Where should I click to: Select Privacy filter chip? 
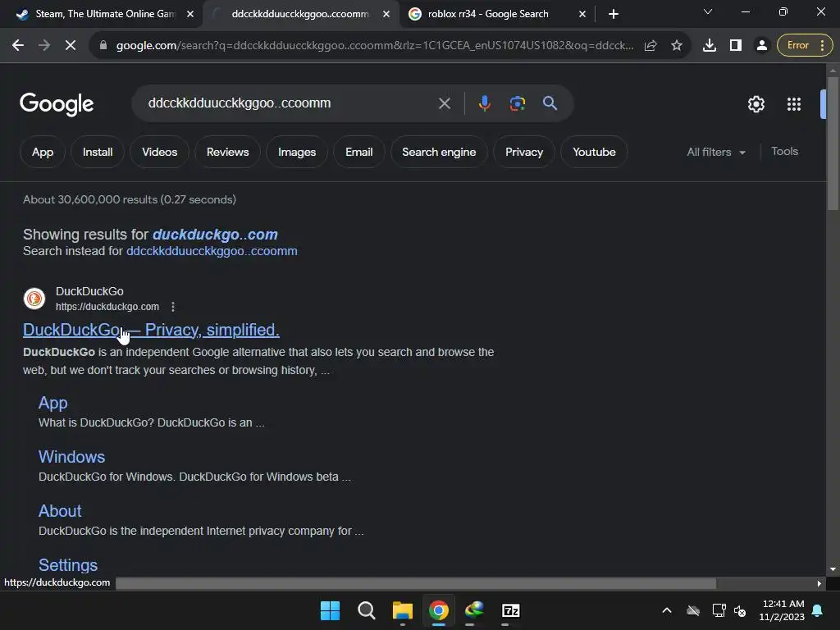524,152
